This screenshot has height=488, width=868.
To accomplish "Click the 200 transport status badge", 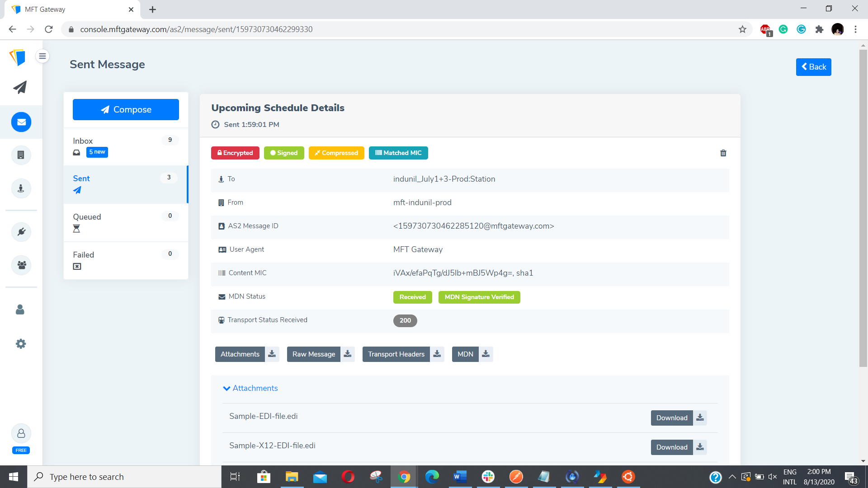I will pos(405,320).
